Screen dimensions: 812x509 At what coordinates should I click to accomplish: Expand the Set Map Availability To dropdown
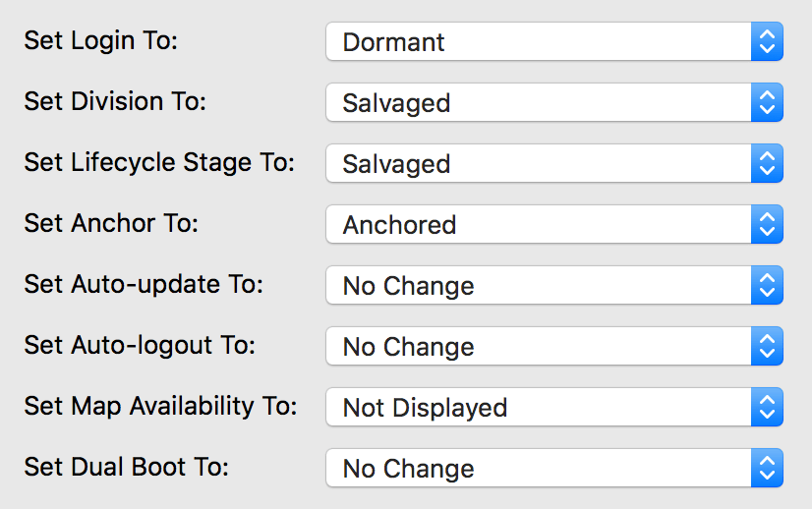coord(539,408)
